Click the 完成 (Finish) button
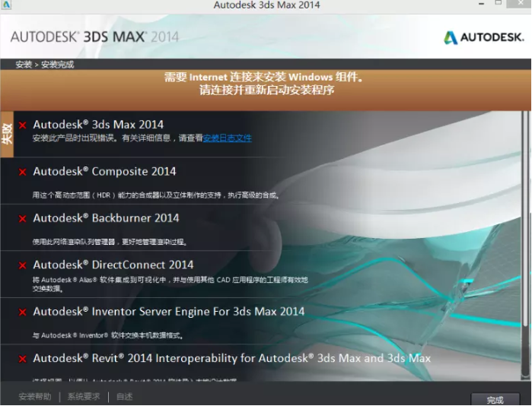This screenshot has height=406, width=532. pos(495,400)
